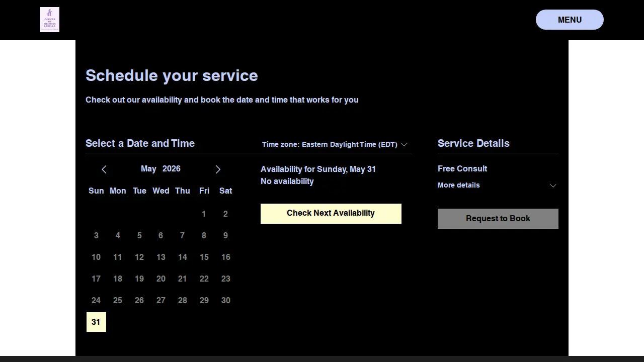644x362 pixels.
Task: Select May 20 on the calendar
Action: pyautogui.click(x=160, y=279)
